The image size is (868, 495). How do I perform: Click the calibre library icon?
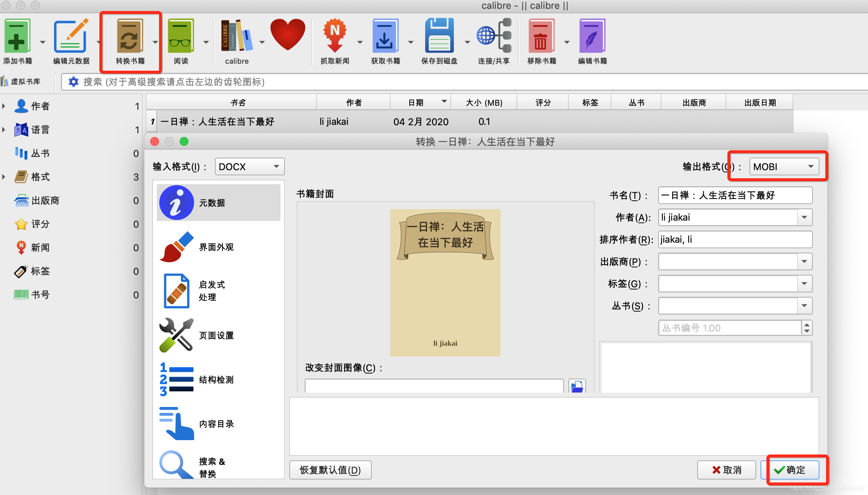237,36
